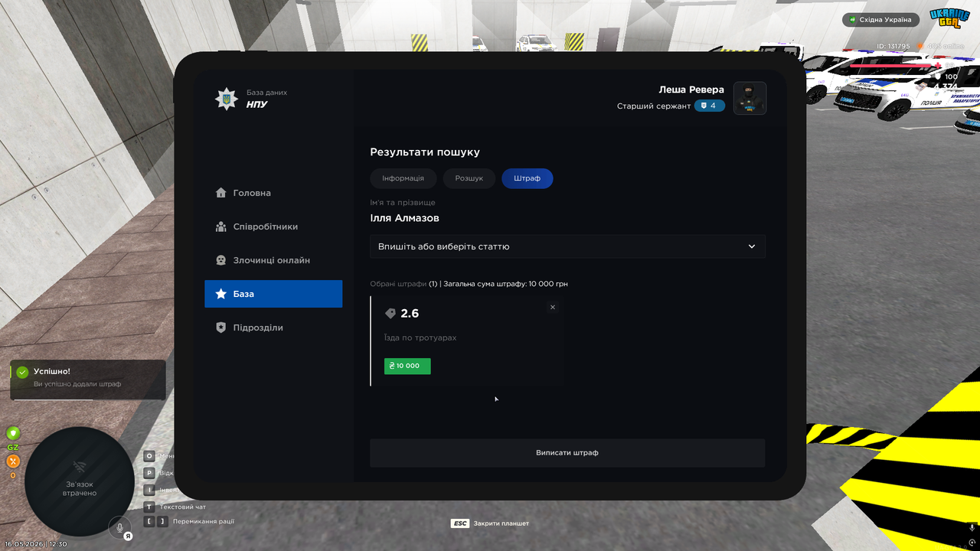Click the green shield GZ status icon
The image size is (980, 551).
[x=13, y=434]
